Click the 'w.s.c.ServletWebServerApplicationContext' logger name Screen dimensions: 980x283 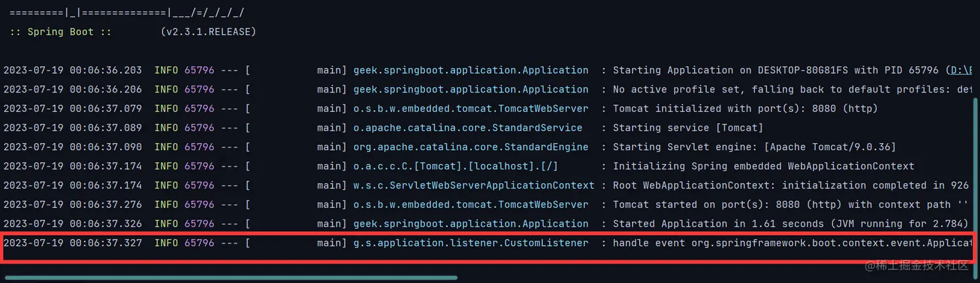coord(474,185)
